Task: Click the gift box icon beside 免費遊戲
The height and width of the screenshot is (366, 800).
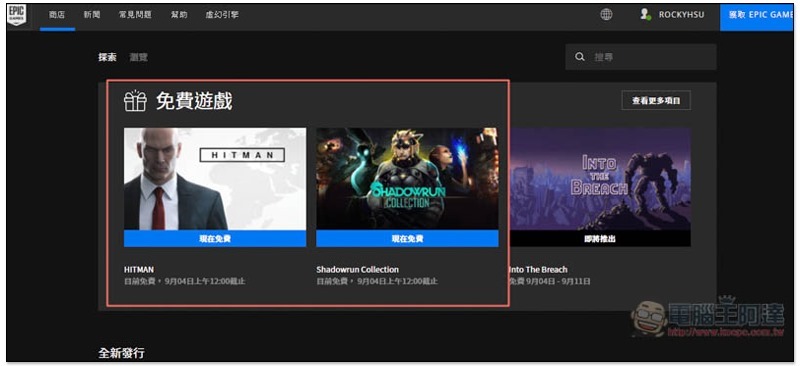Action: coord(135,101)
